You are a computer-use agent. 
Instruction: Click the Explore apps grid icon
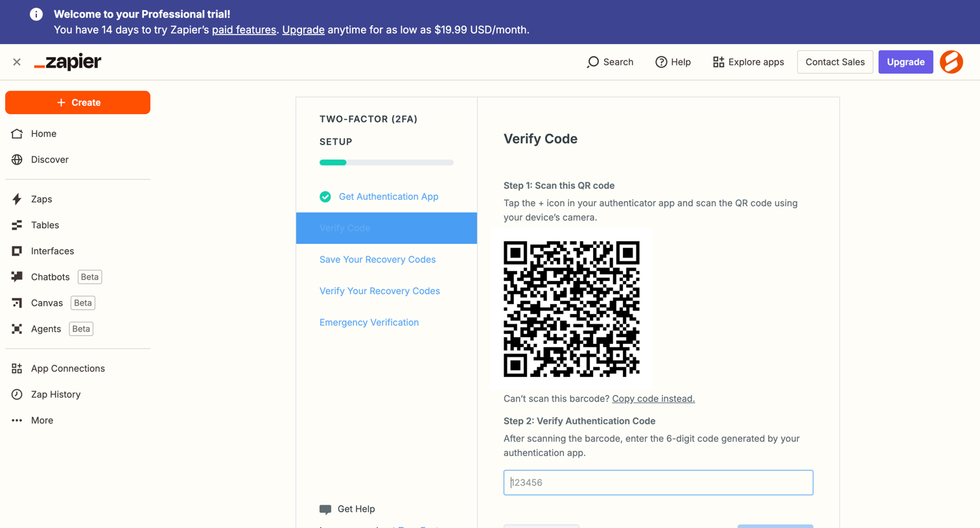pos(718,62)
